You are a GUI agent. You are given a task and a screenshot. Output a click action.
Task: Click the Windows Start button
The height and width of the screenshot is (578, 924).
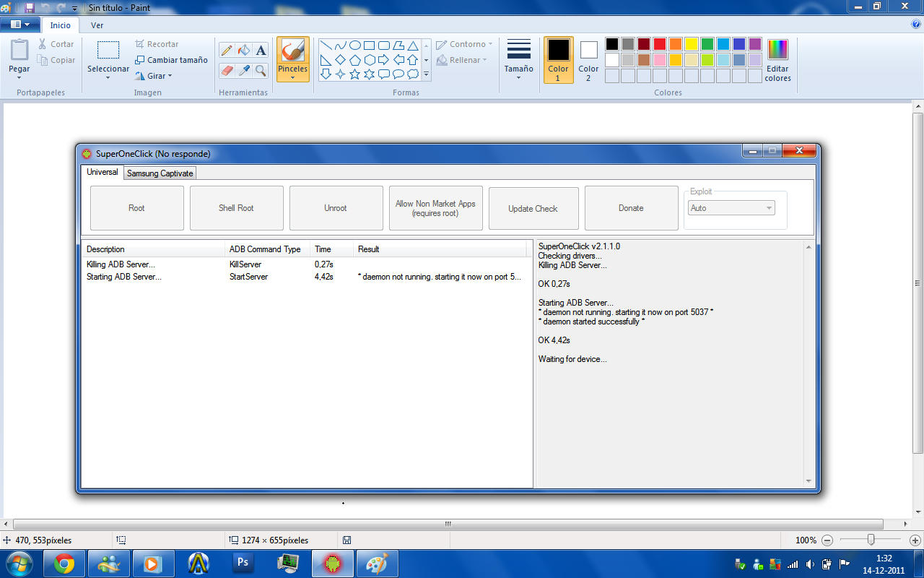click(19, 564)
